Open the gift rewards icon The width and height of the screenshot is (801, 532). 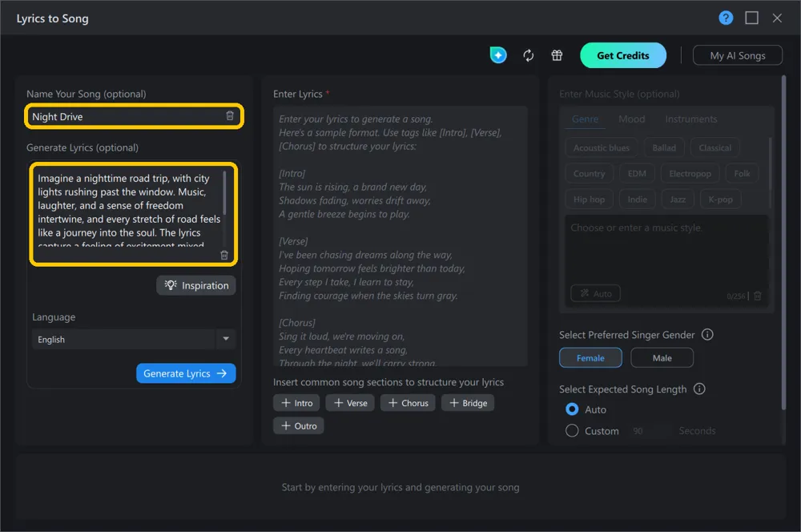(x=557, y=55)
